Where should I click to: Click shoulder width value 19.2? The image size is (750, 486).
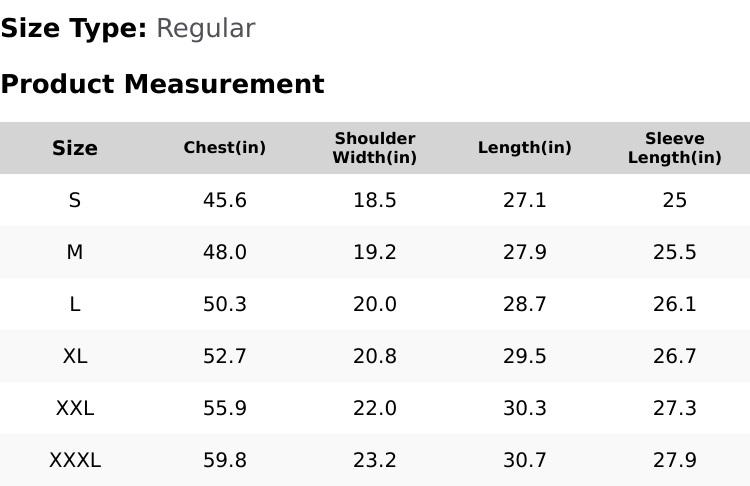click(375, 252)
